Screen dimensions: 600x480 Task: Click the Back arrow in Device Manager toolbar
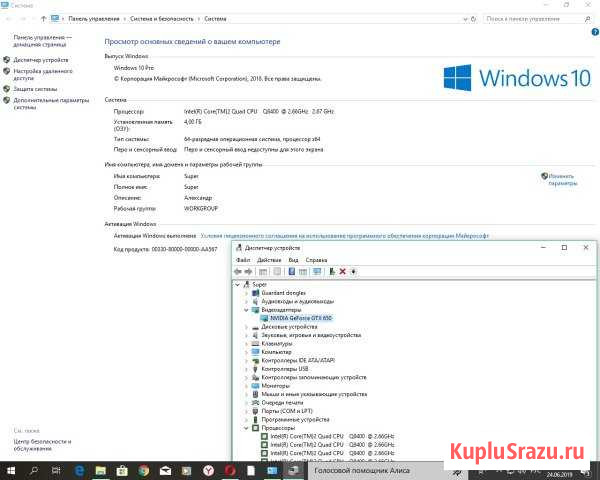coord(238,271)
